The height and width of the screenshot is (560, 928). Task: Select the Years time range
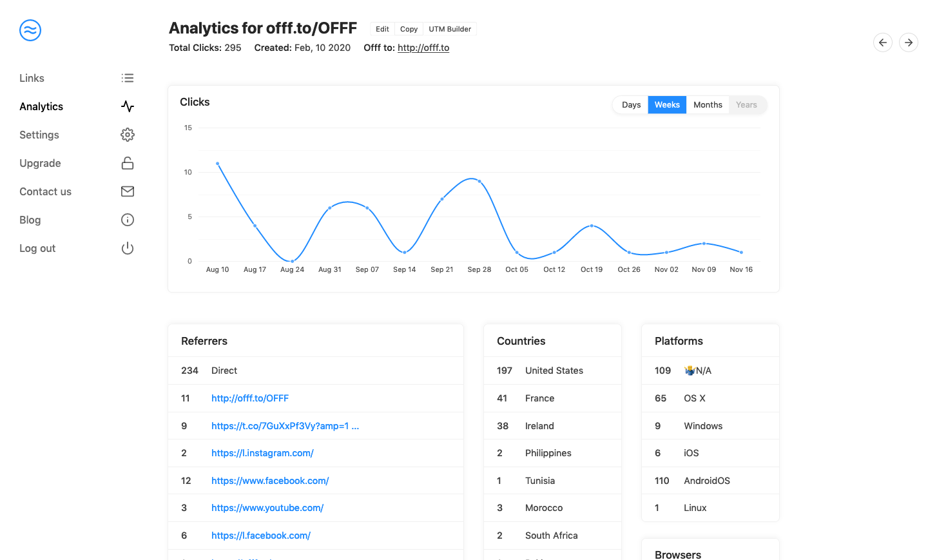746,104
